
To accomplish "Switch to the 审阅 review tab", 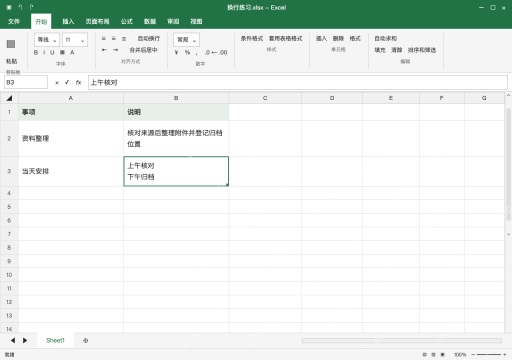I will pos(173,22).
